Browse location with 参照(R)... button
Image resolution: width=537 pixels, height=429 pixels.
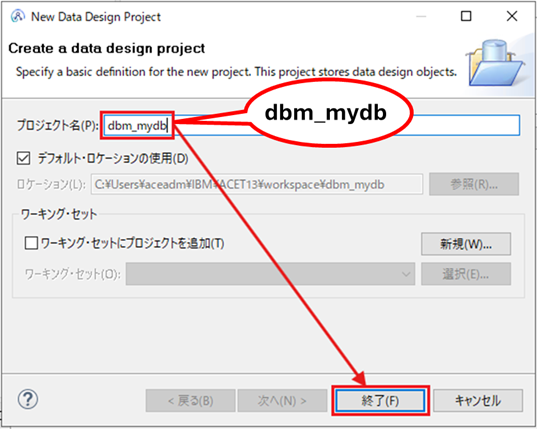[x=474, y=185]
